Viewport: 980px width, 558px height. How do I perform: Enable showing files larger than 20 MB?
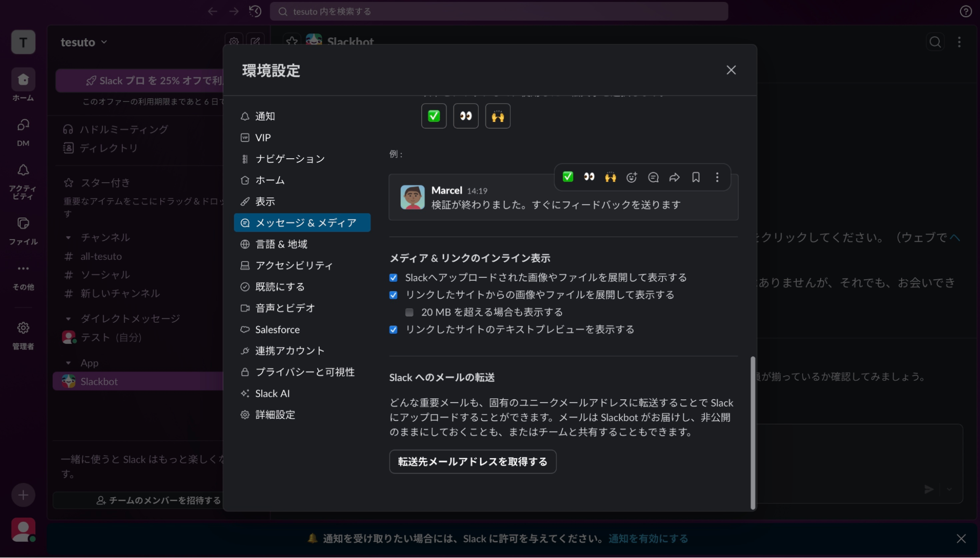[x=409, y=312]
